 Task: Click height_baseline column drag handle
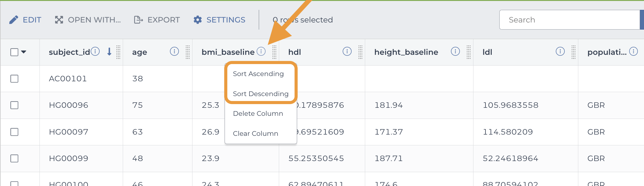(x=469, y=52)
